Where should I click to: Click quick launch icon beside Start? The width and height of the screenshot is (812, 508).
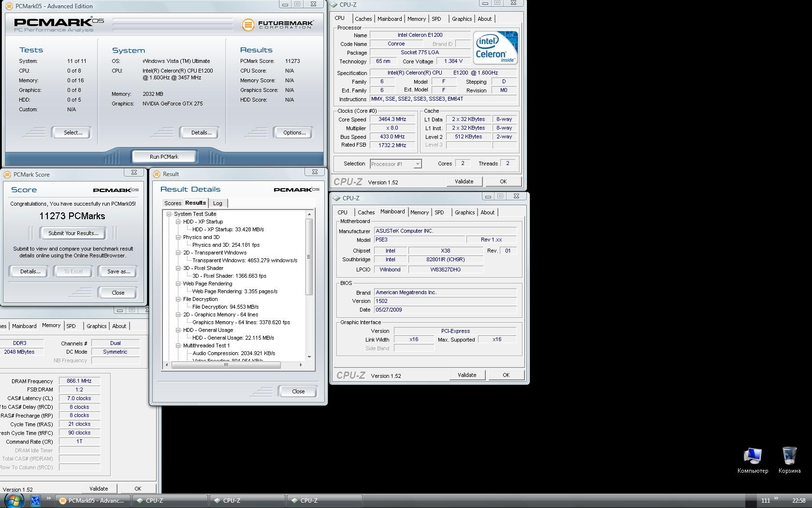(x=35, y=501)
